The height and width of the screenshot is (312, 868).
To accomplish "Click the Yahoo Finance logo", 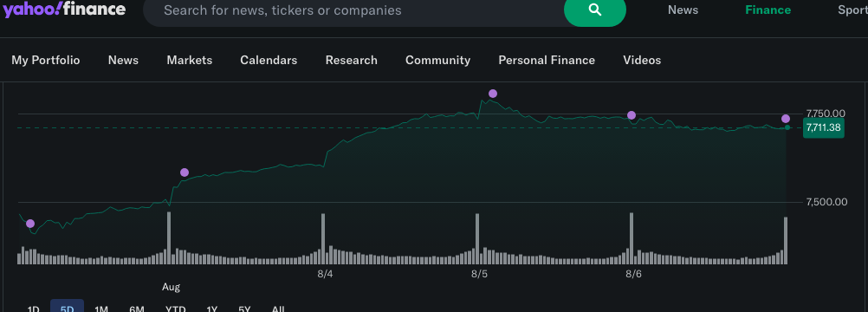I will [x=64, y=10].
